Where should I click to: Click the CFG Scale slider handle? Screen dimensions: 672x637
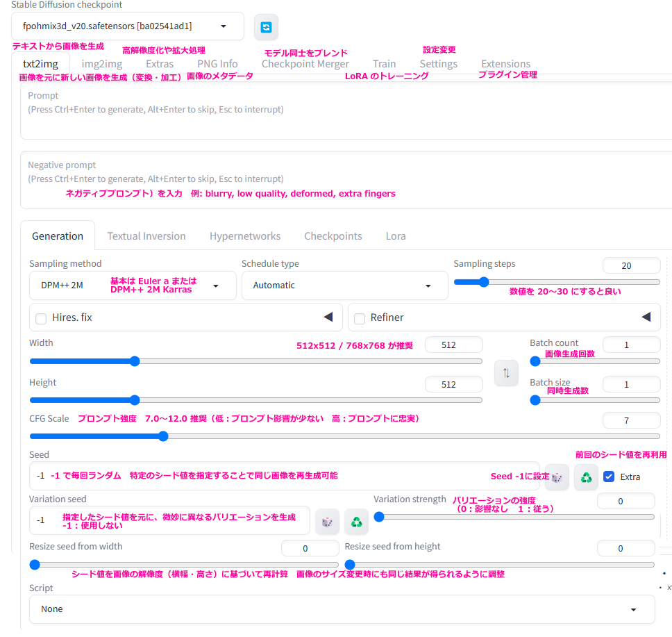coord(163,436)
